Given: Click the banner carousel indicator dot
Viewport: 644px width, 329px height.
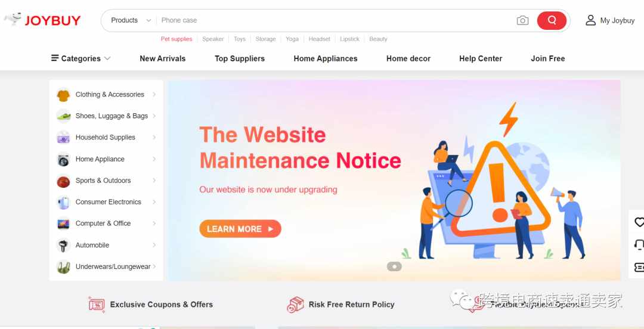Looking at the screenshot, I should coord(394,266).
